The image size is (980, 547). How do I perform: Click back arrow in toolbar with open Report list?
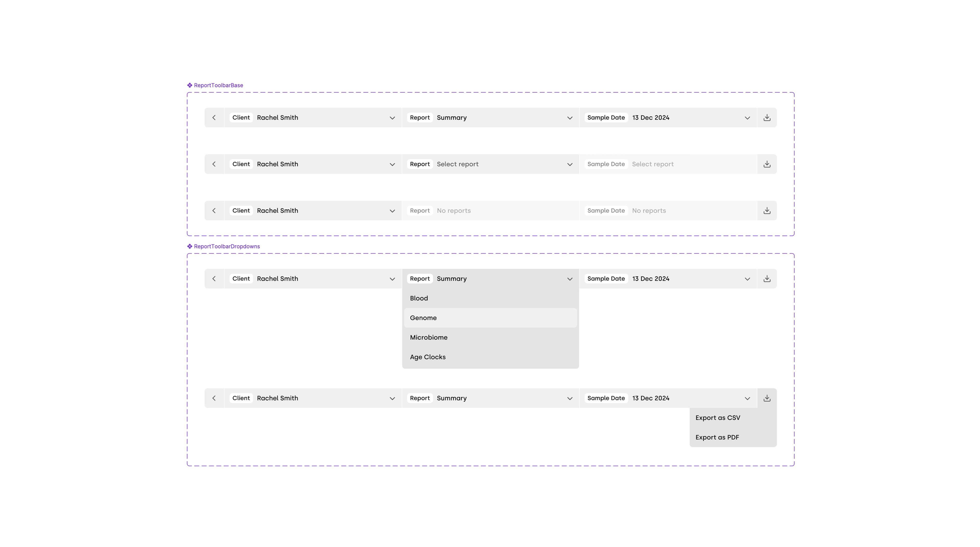214,279
